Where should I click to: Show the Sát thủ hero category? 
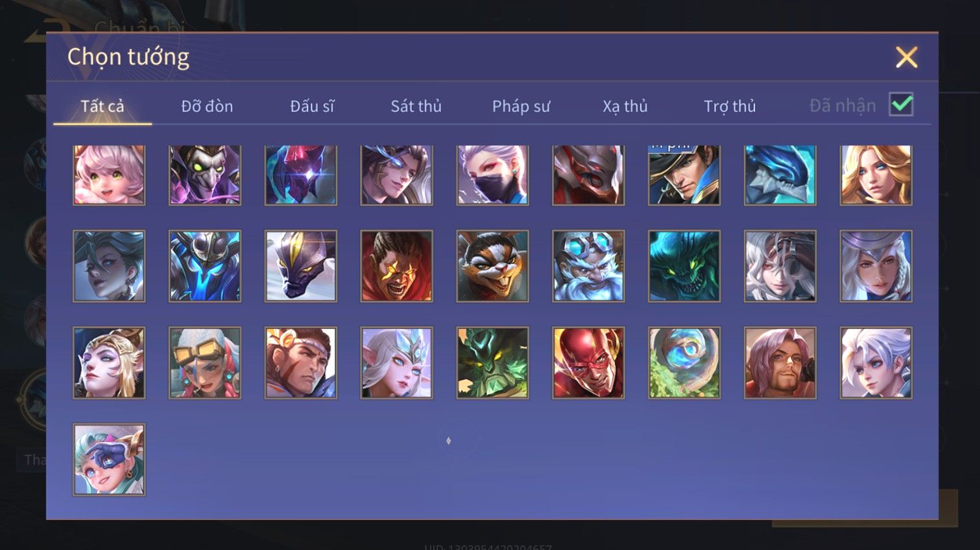click(416, 106)
